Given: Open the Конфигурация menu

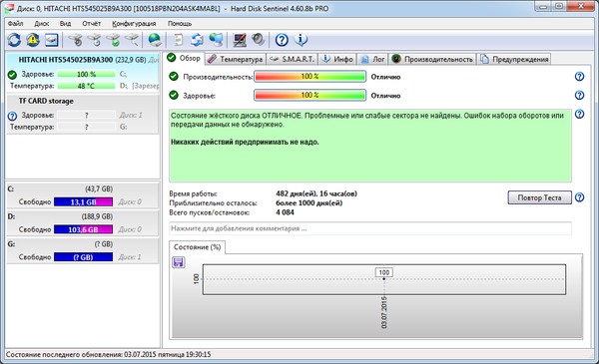Looking at the screenshot, I should click(134, 23).
